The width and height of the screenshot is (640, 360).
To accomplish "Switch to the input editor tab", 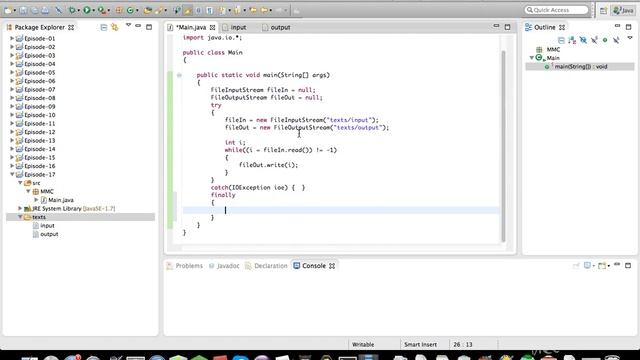I will (x=235, y=27).
